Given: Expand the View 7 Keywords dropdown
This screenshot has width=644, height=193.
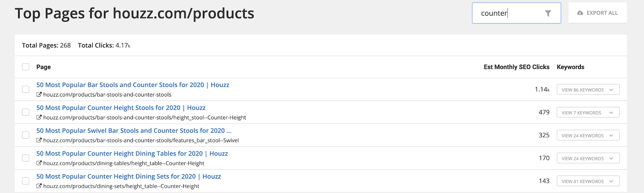Looking at the screenshot, I should [x=588, y=113].
